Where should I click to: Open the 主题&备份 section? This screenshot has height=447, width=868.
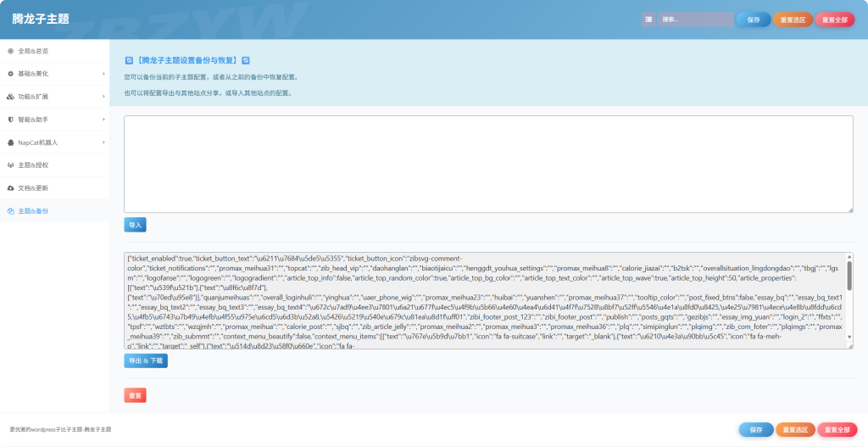tap(33, 210)
